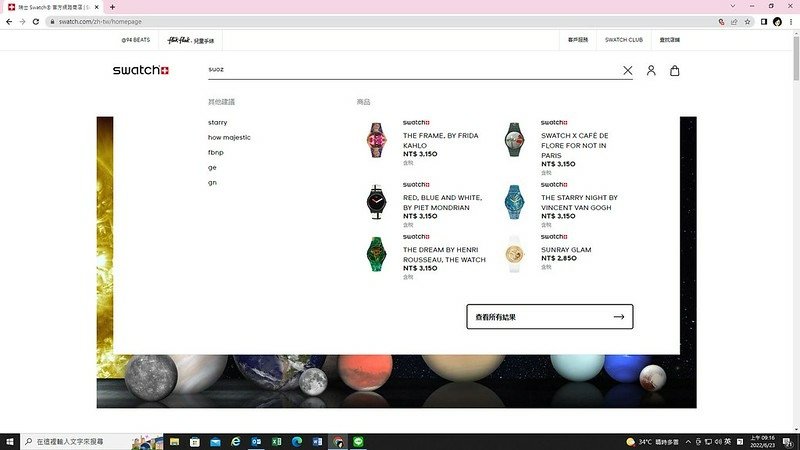Image resolution: width=800 pixels, height=450 pixels.
Task: Open the LINE app from the taskbar
Action: pyautogui.click(x=358, y=442)
